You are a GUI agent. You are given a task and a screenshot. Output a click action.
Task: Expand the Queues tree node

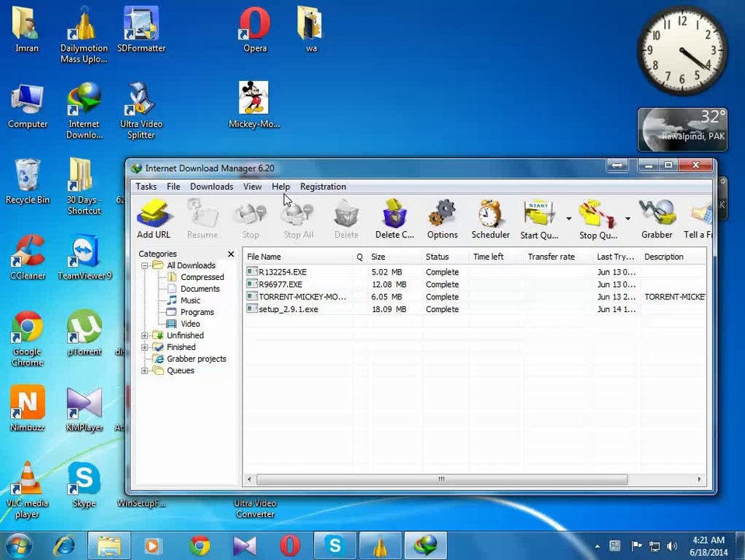pos(145,371)
